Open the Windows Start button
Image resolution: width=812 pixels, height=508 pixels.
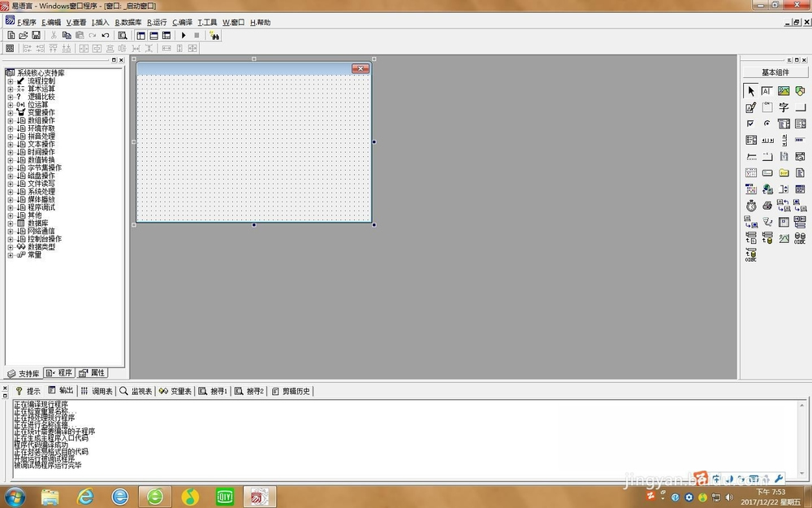[14, 497]
